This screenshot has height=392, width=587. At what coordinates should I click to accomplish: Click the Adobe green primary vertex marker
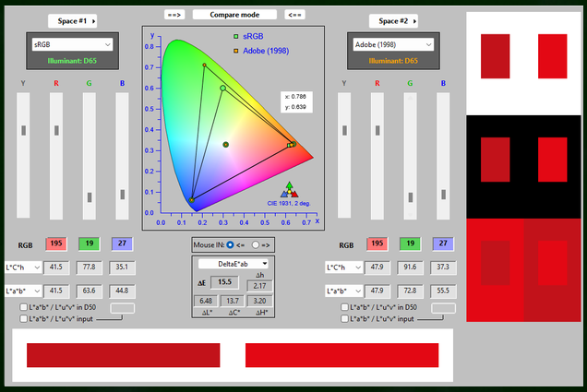tap(204, 65)
